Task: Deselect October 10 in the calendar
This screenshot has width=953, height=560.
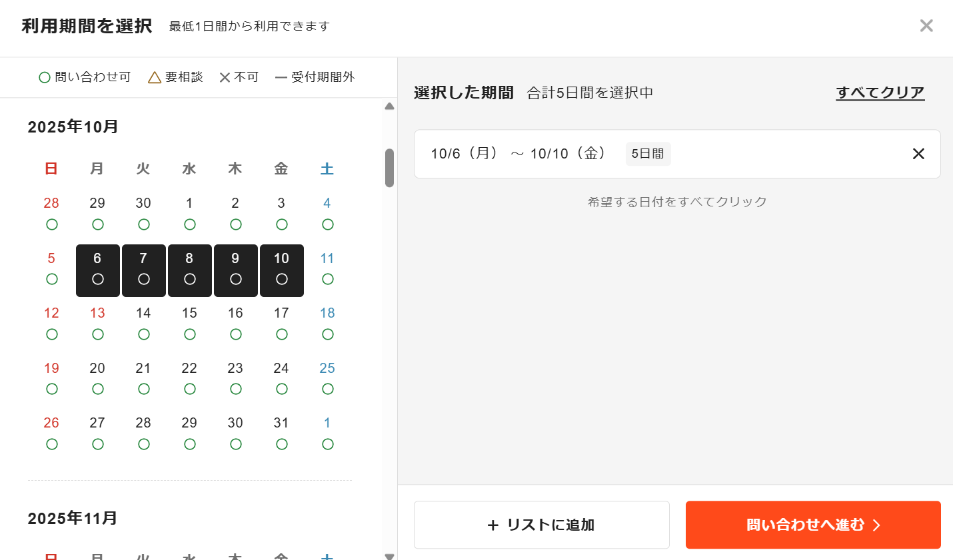Action: tap(282, 270)
